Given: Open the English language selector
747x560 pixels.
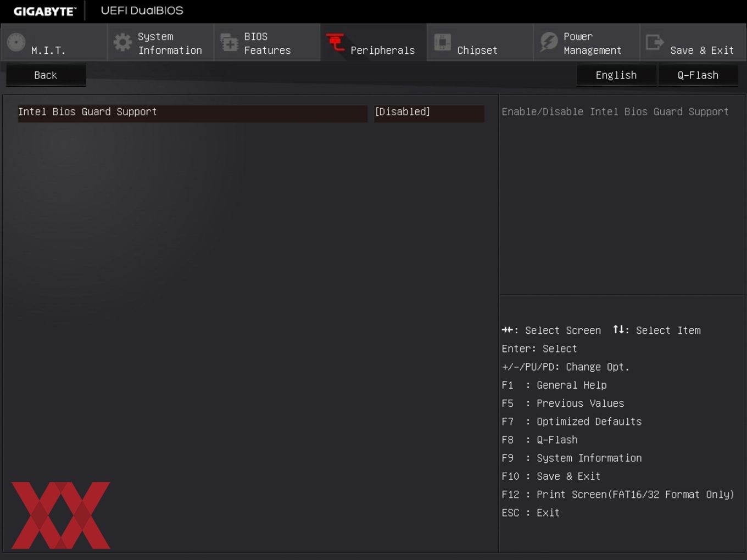Looking at the screenshot, I should [616, 75].
